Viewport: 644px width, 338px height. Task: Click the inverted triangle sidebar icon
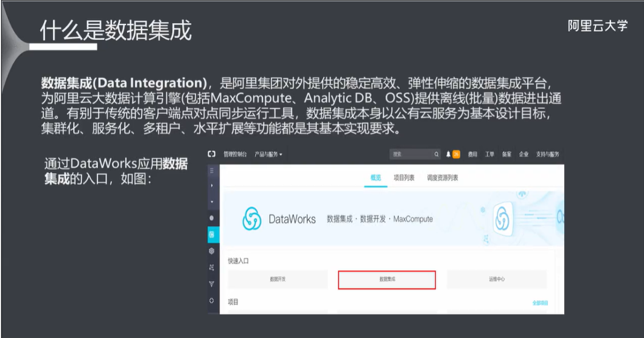coord(211,284)
